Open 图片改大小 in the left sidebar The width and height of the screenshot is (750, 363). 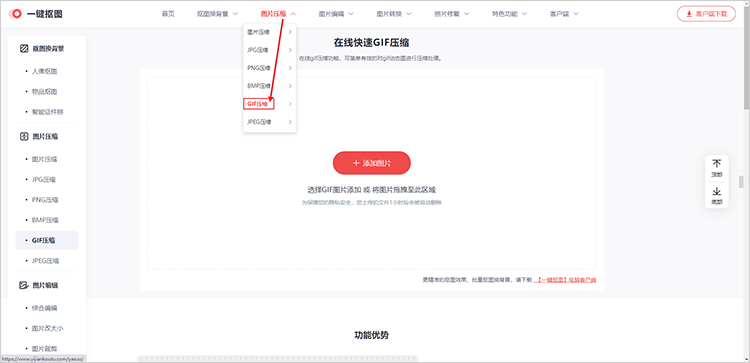coord(48,329)
